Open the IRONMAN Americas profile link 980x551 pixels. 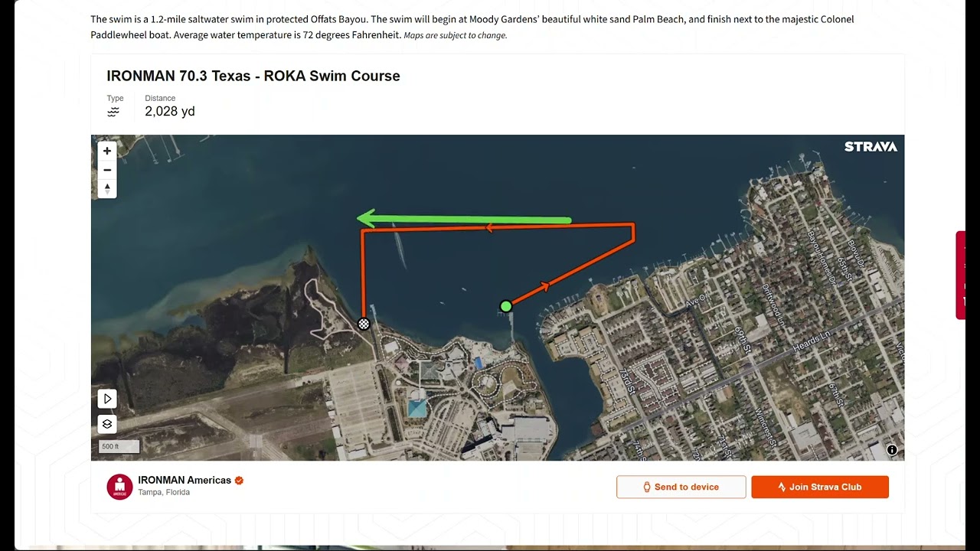pos(185,481)
